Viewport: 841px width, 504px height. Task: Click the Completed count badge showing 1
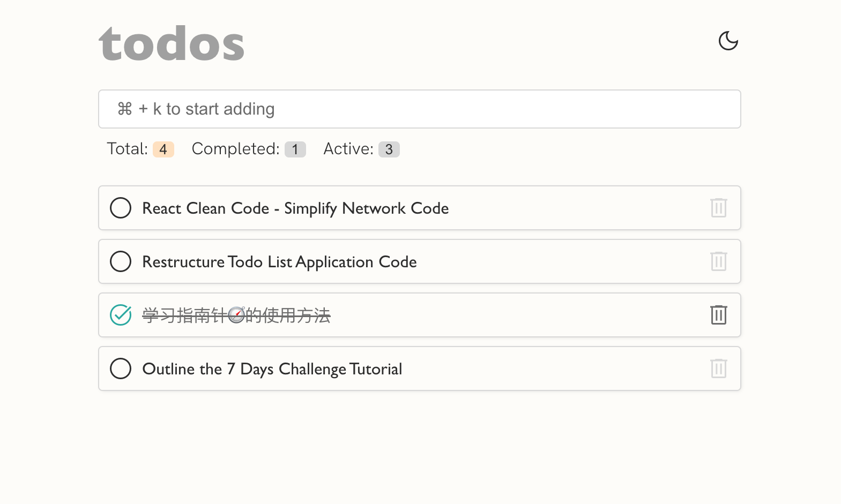point(295,149)
